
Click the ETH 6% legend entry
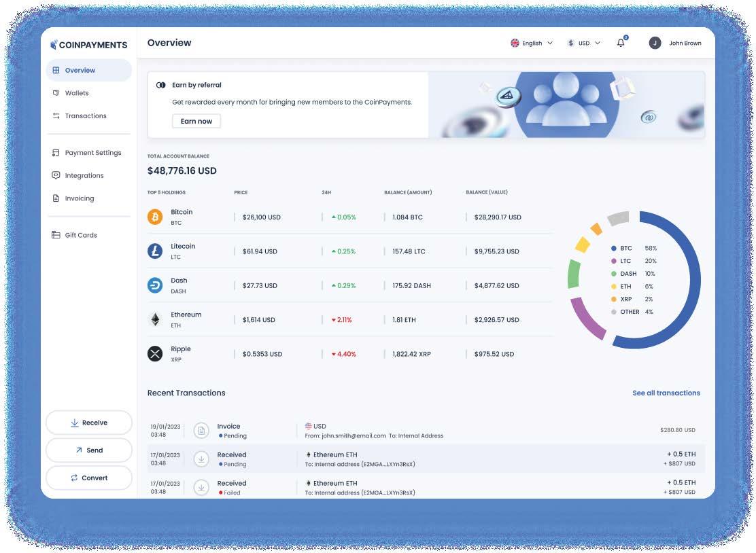[632, 286]
